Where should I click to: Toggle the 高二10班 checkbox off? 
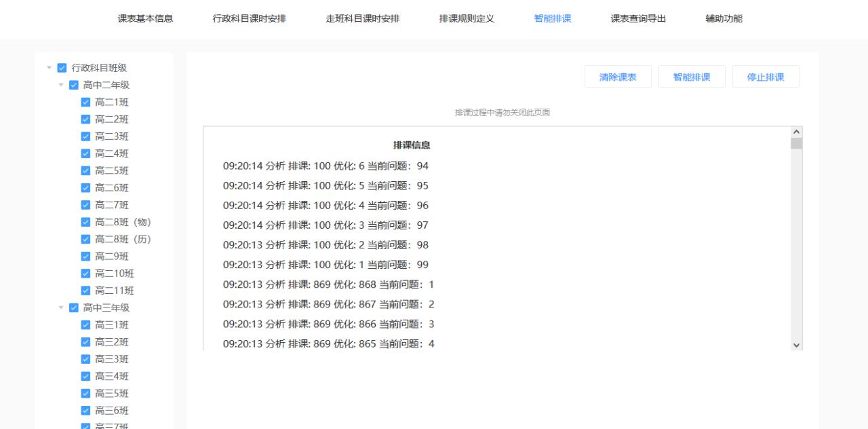[85, 274]
